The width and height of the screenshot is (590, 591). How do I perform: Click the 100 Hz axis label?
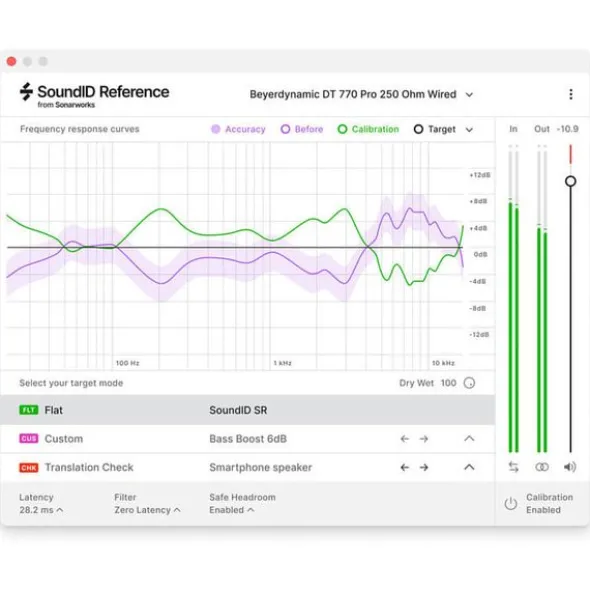(127, 363)
